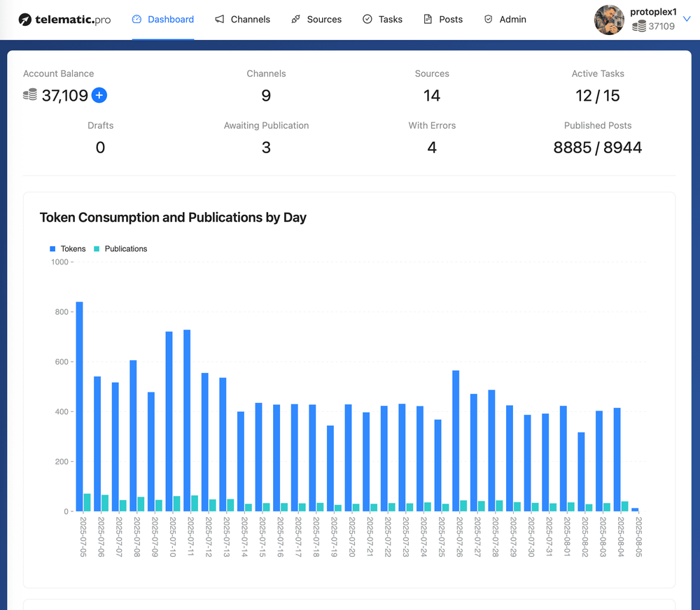This screenshot has width=700, height=610.
Task: Click the coin stack icon under Account Balance
Action: point(30,94)
